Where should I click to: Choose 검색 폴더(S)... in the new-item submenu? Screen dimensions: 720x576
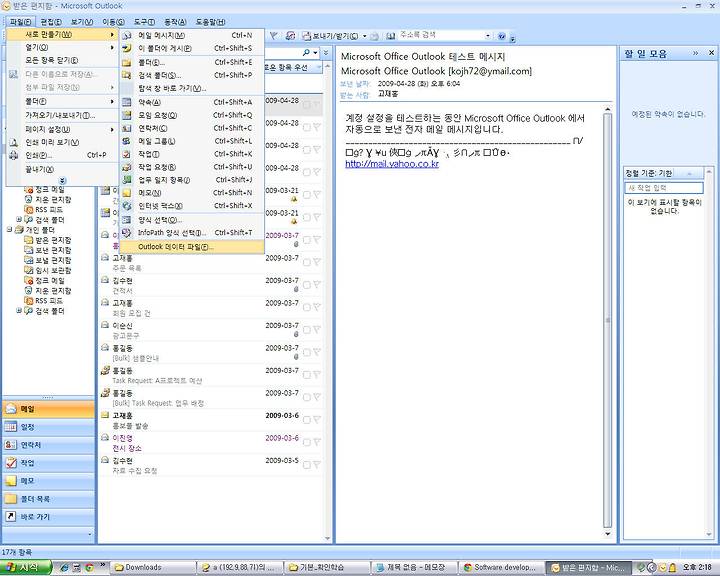tap(192, 75)
